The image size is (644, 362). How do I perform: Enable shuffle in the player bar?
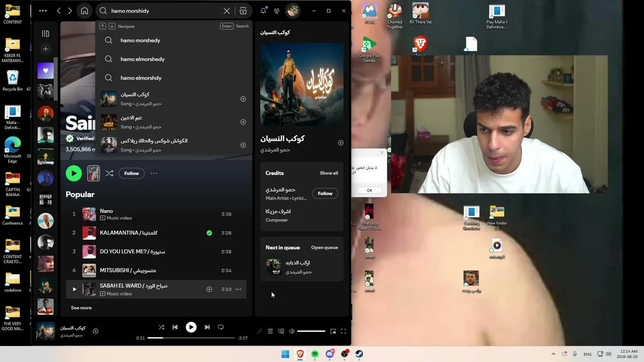tap(162, 327)
